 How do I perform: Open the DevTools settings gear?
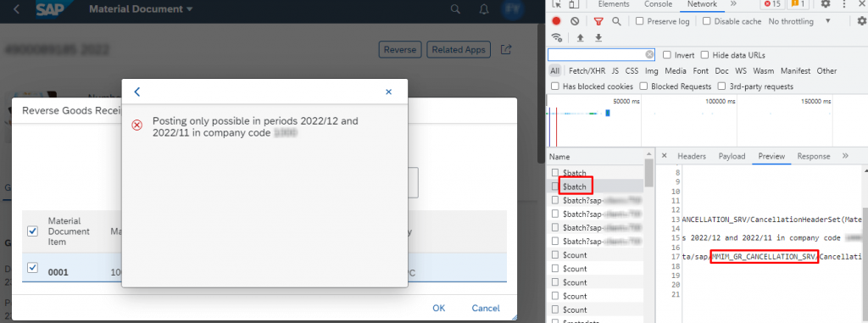pyautogui.click(x=826, y=4)
